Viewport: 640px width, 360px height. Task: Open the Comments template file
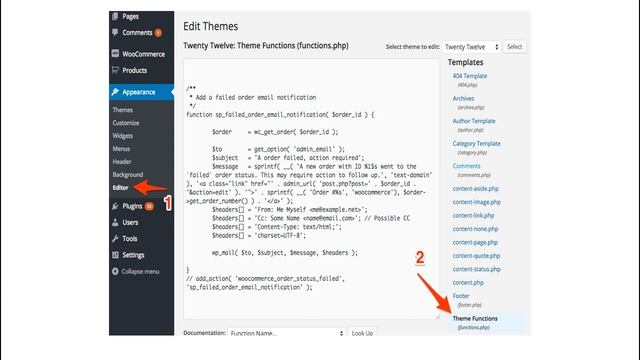466,166
